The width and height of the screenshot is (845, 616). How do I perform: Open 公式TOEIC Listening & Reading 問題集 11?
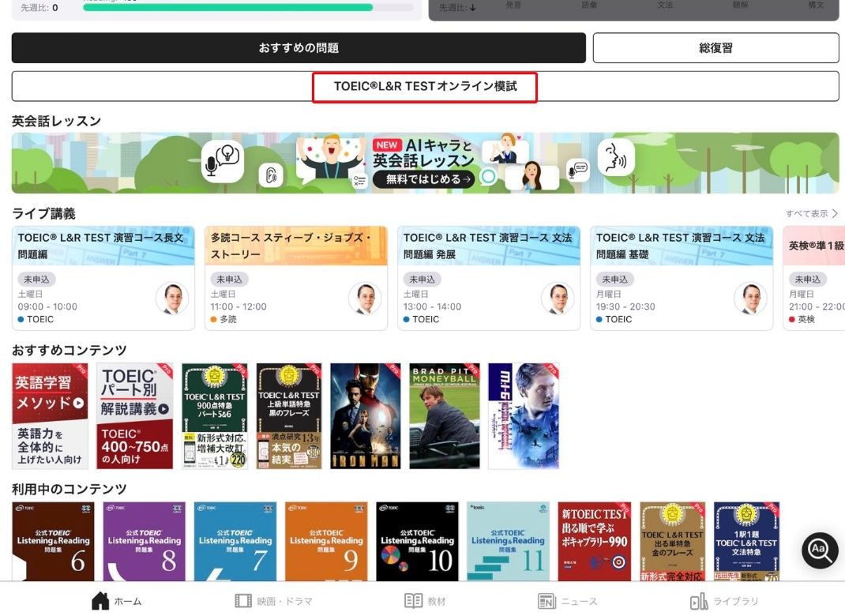point(508,541)
